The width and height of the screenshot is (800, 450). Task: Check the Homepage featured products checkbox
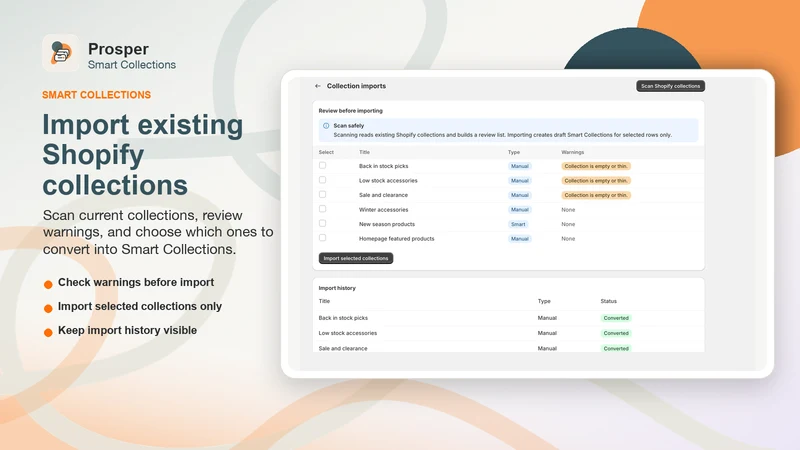click(322, 238)
